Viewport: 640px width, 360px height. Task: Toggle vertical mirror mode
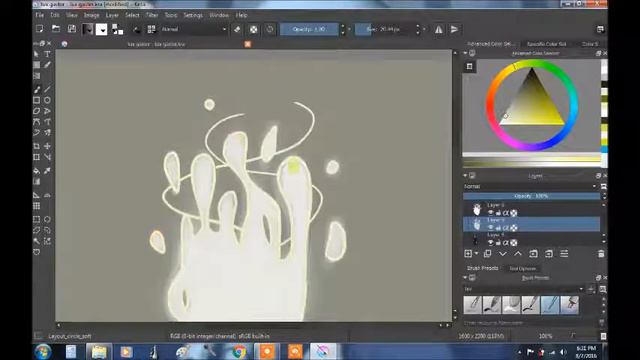(x=454, y=29)
